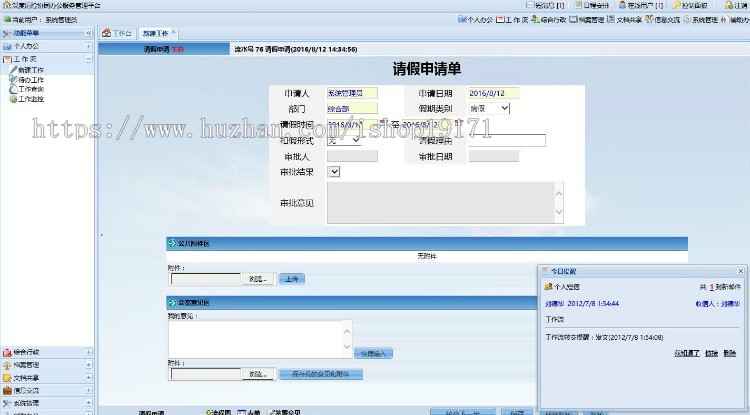Viewport: 750px width, 415px height.
Task: Click the 快捷输入 button
Action: [x=373, y=353]
